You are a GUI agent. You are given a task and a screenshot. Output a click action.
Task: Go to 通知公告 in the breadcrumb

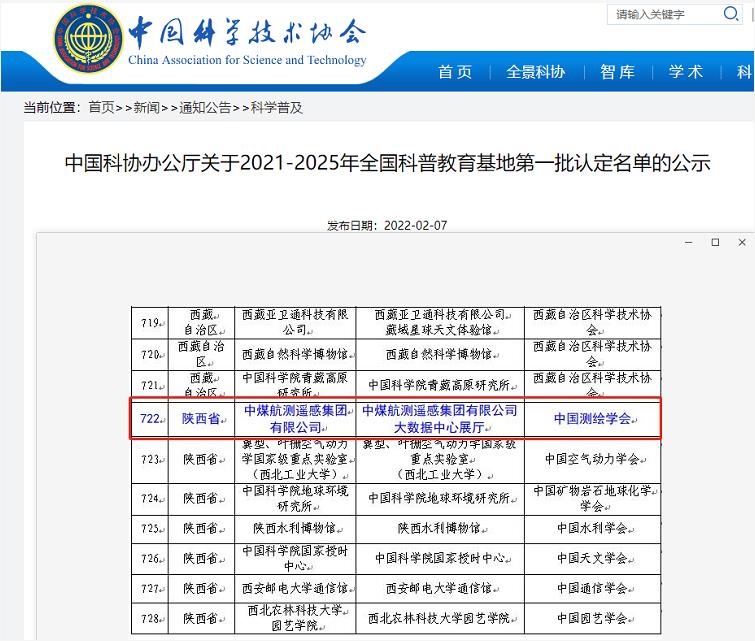pos(205,107)
